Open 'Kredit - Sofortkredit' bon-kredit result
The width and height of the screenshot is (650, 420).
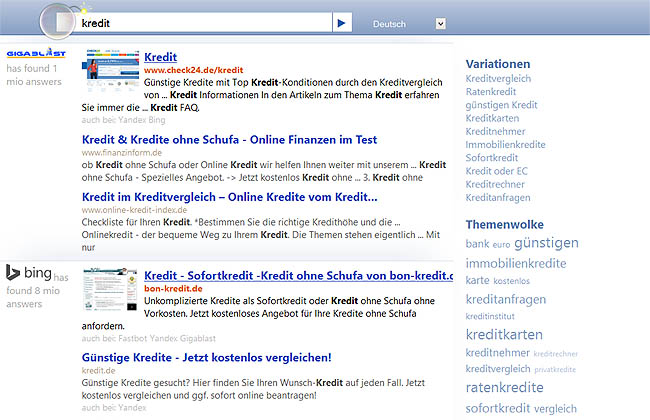click(x=298, y=276)
